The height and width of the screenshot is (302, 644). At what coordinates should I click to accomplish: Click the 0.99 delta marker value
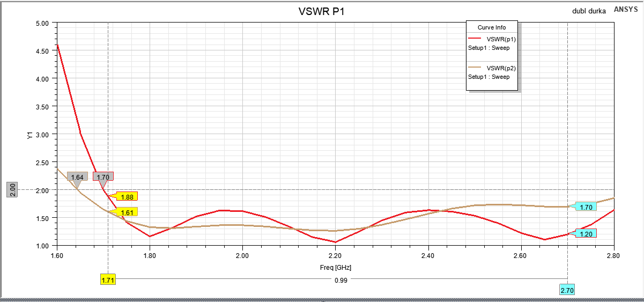click(x=341, y=279)
